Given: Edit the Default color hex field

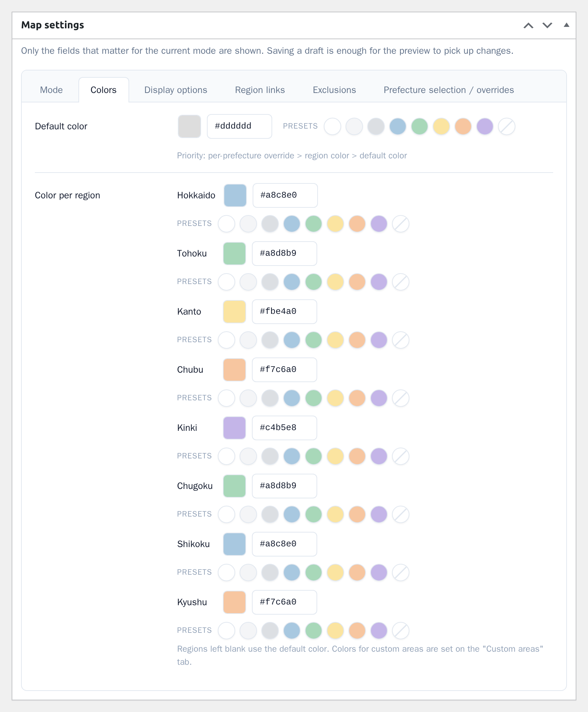Looking at the screenshot, I should (x=240, y=126).
